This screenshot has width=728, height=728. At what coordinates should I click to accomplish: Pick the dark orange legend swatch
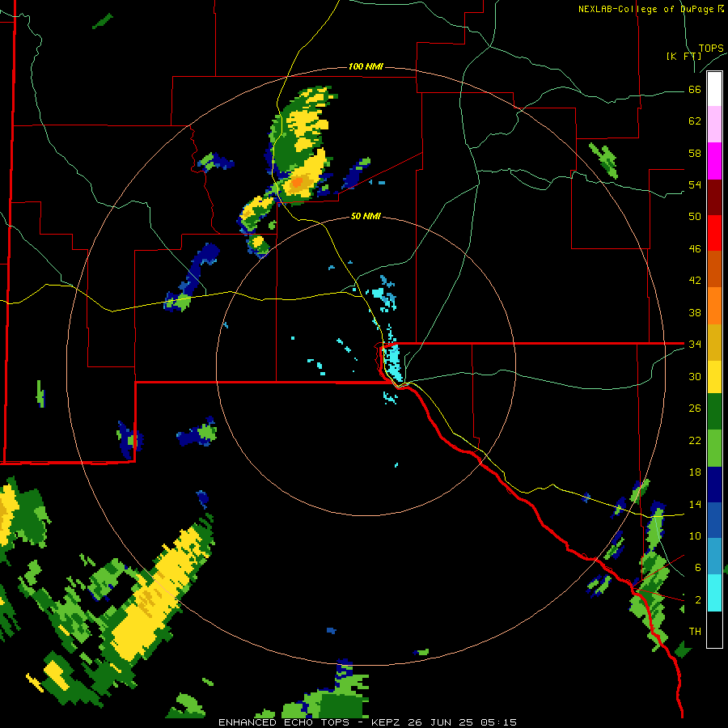714,269
